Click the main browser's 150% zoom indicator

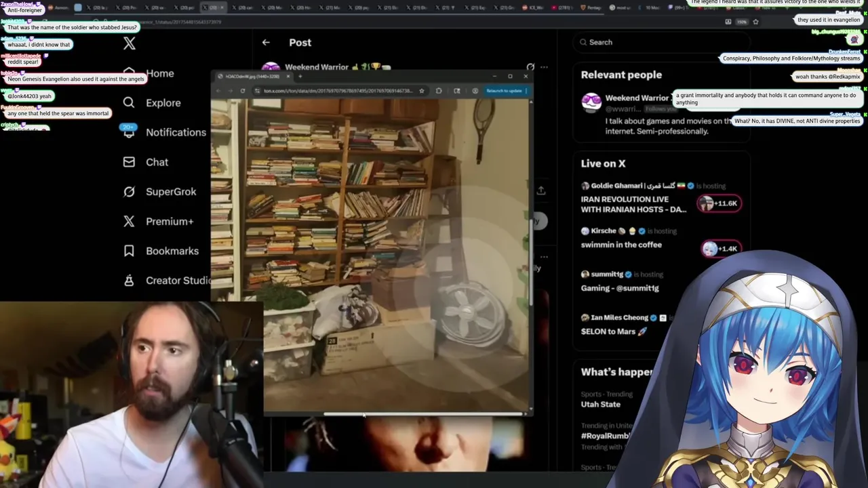[x=742, y=22]
